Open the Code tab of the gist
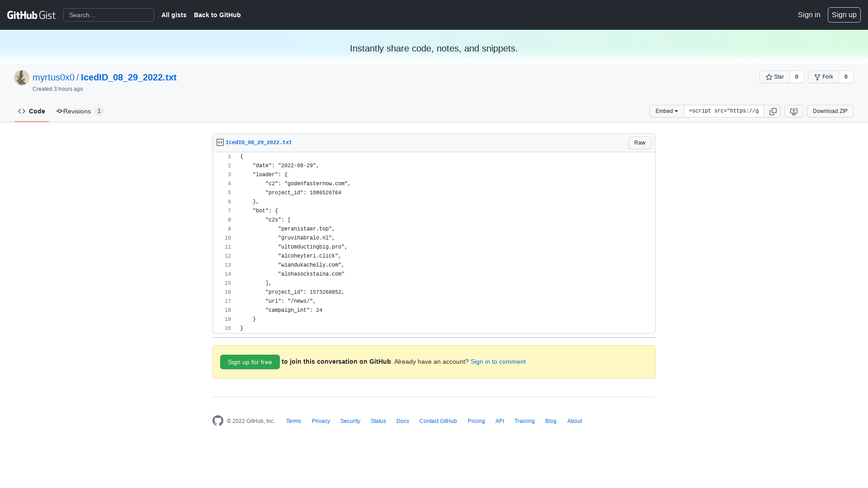This screenshot has width=868, height=488. coord(32,111)
